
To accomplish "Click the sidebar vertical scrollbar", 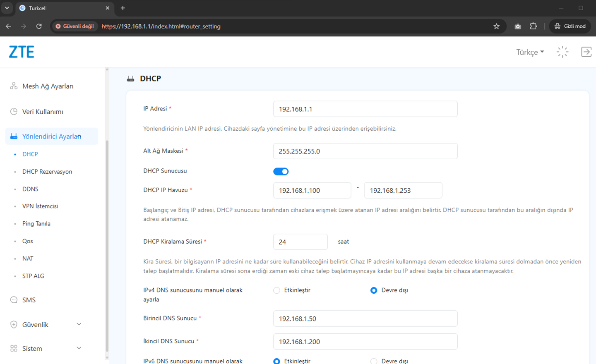I will 107,246.
